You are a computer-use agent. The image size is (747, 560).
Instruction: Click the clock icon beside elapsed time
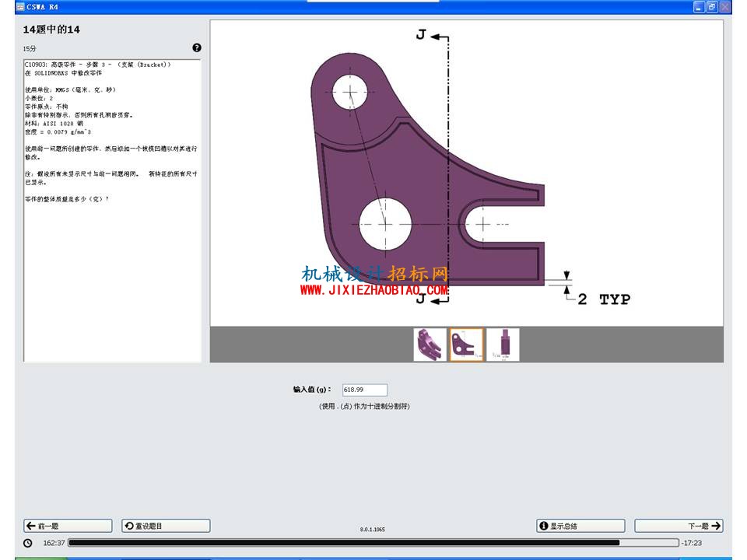pos(28,543)
